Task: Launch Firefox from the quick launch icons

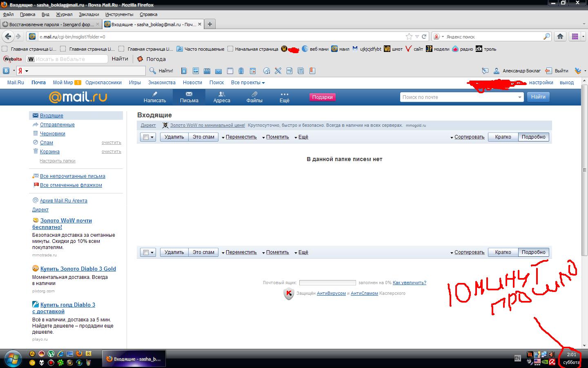Action: coord(79,354)
